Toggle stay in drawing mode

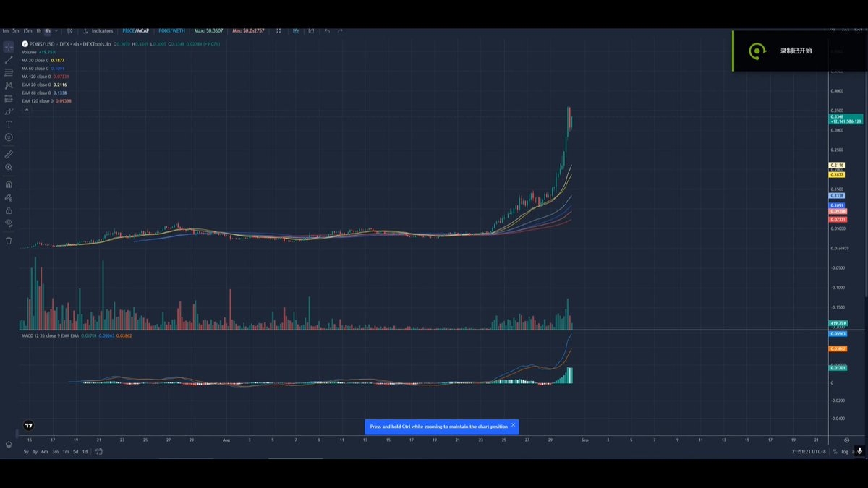[9, 197]
